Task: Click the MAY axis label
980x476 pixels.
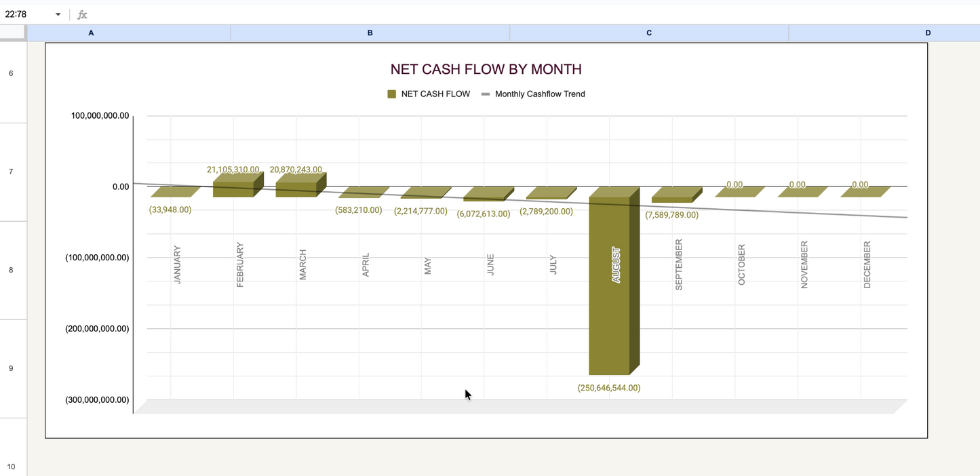Action: (428, 266)
